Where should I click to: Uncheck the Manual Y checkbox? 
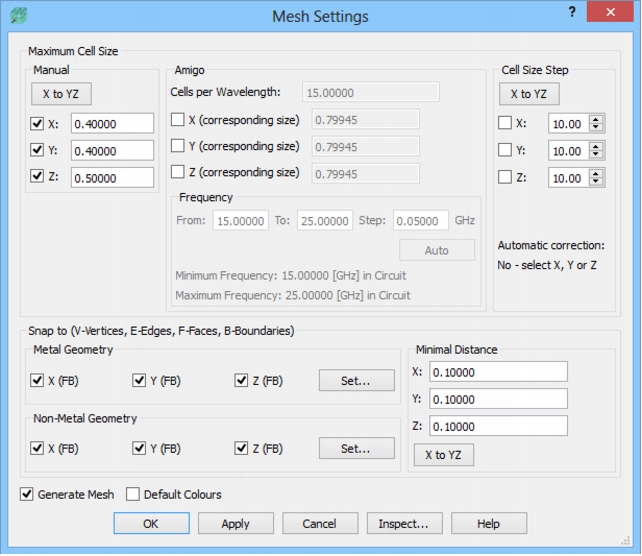point(37,150)
